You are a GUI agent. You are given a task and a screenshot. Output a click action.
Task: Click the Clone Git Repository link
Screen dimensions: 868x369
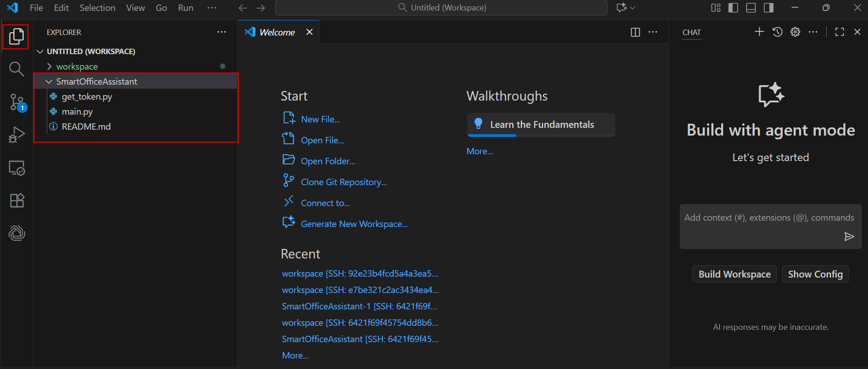coord(343,182)
